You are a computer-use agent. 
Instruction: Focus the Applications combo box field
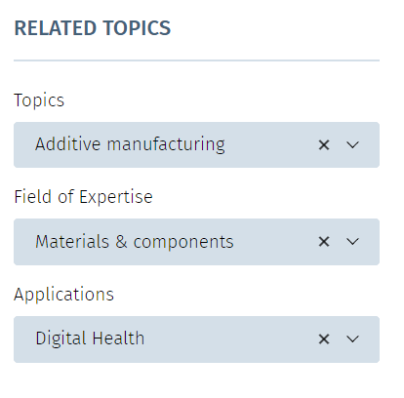[197, 339]
